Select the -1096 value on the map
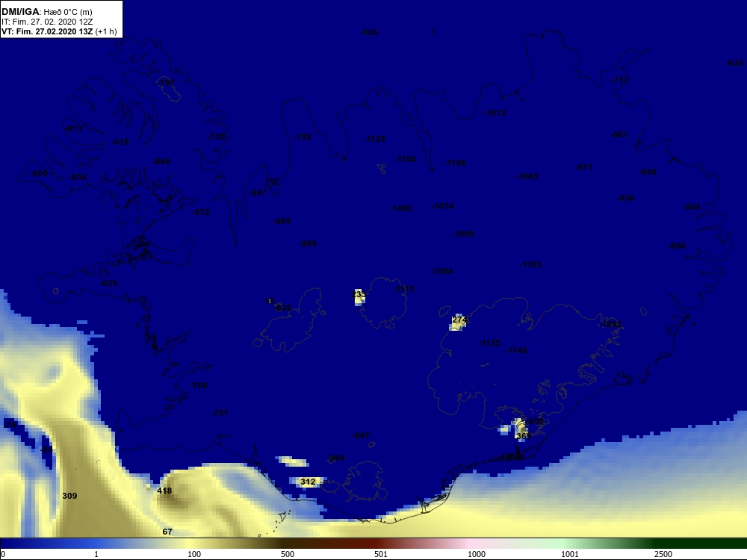 463,234
